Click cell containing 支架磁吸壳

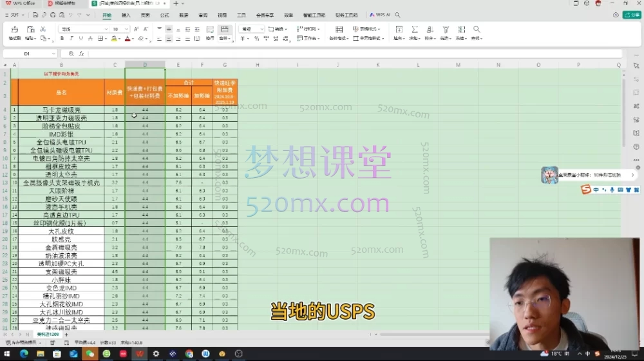[61, 272]
